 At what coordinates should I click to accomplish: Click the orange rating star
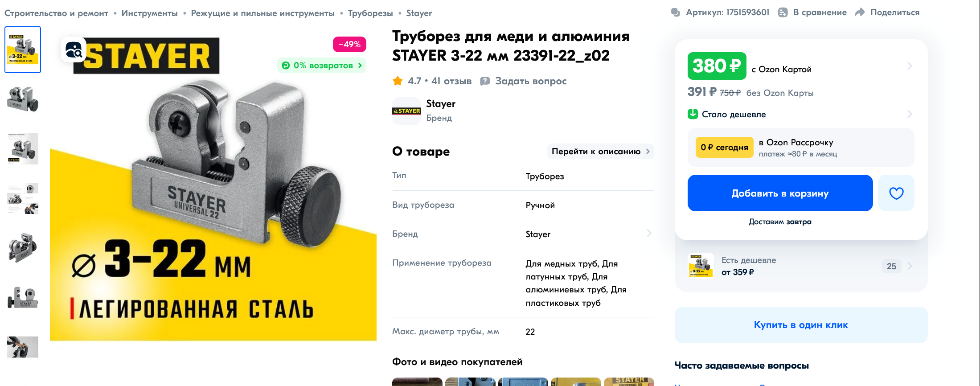(398, 81)
